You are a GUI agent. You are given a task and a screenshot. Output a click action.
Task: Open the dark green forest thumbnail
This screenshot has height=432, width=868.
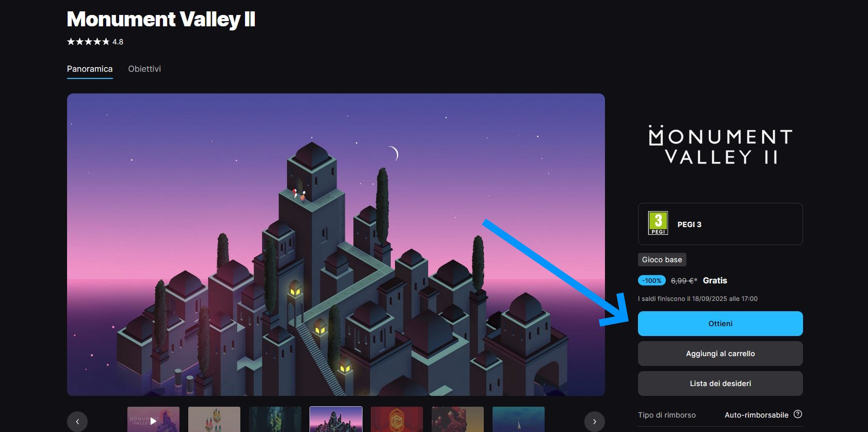coord(275,419)
